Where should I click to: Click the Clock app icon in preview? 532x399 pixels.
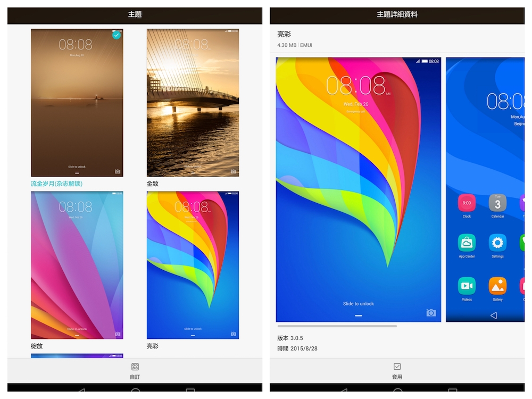(467, 203)
